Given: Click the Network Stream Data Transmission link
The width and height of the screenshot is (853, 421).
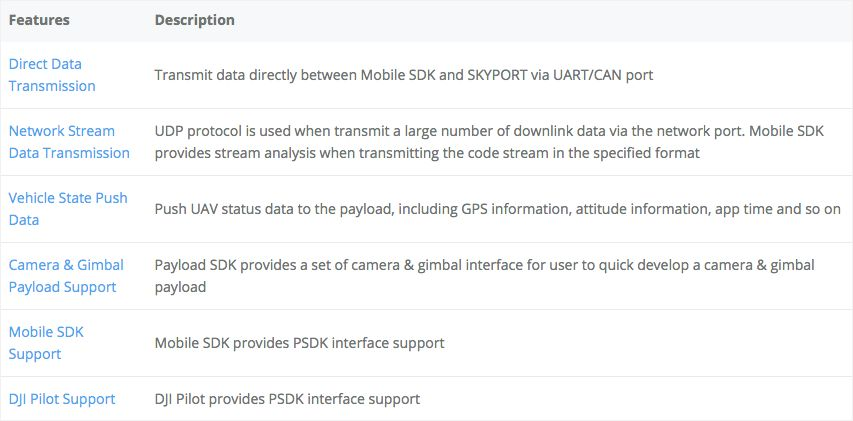Looking at the screenshot, I should [69, 142].
